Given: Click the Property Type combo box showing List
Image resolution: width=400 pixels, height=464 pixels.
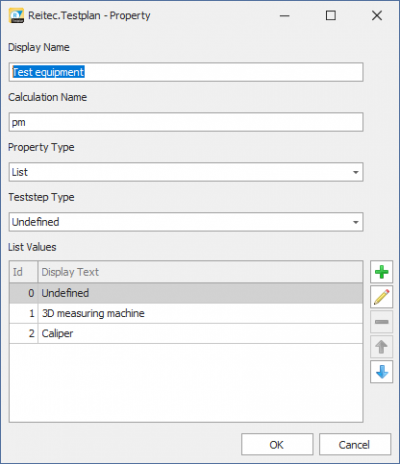Looking at the screenshot, I should pyautogui.click(x=186, y=172).
